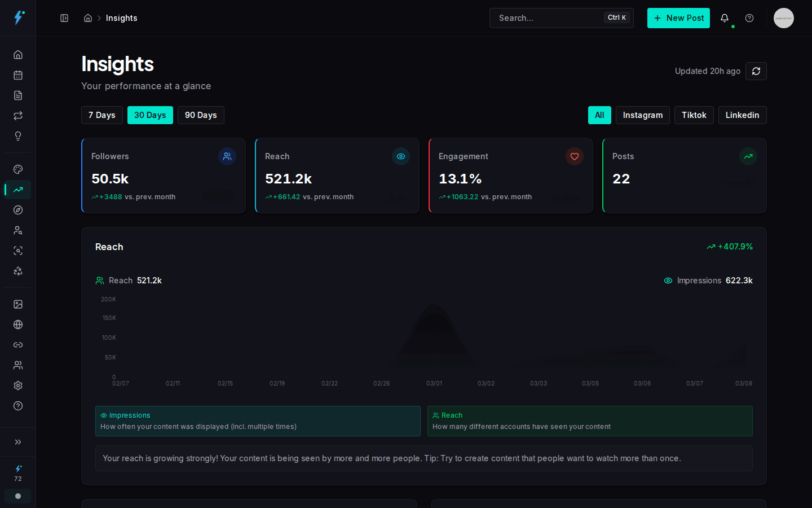The image size is (812, 508).
Task: Open the color palette sidebar icon
Action: tap(17, 169)
